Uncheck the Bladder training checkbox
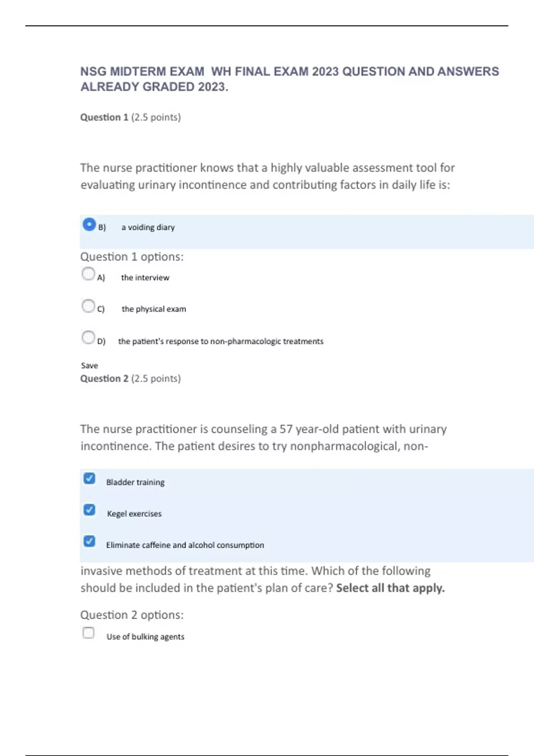The height and width of the screenshot is (756, 534). click(89, 479)
